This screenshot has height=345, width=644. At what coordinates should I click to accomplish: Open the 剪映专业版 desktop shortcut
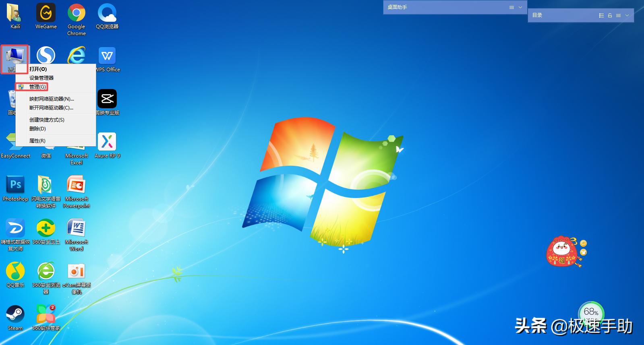pos(107,102)
